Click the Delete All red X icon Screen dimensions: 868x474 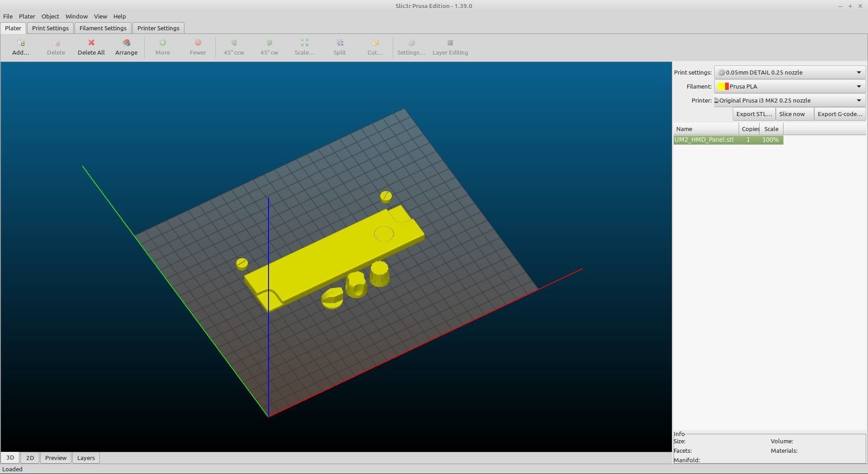[91, 42]
